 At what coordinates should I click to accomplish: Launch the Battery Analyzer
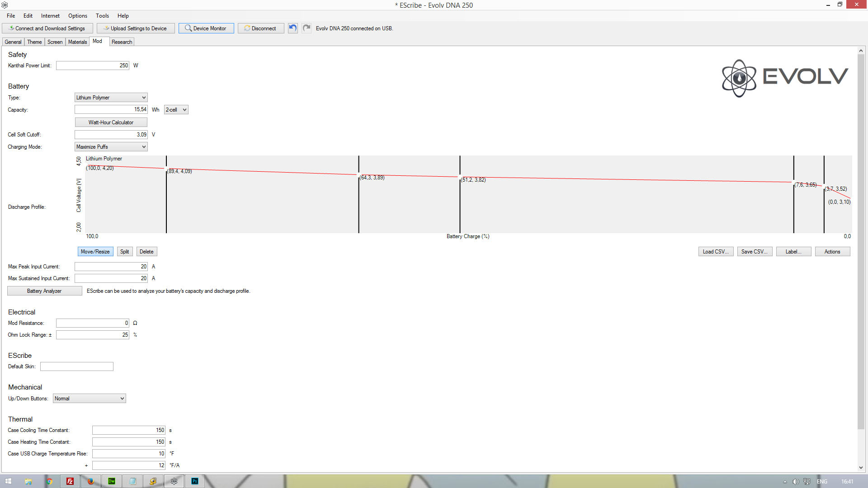pos(44,291)
